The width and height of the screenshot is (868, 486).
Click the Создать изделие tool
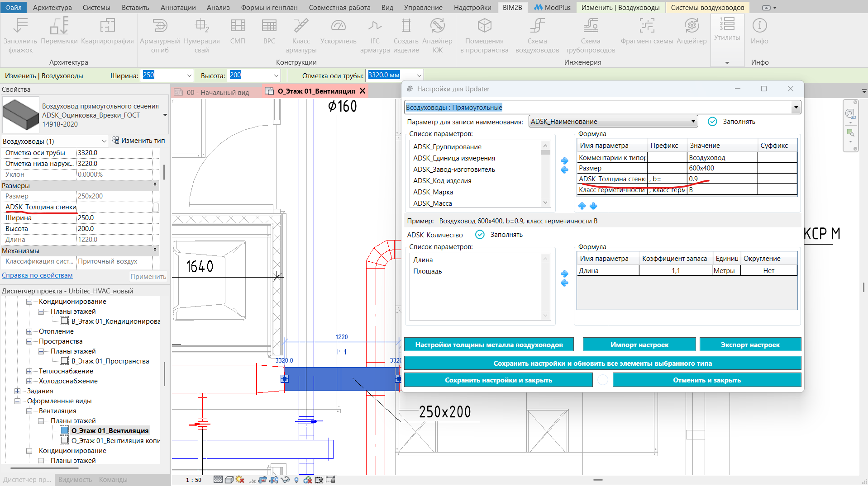pyautogui.click(x=406, y=35)
